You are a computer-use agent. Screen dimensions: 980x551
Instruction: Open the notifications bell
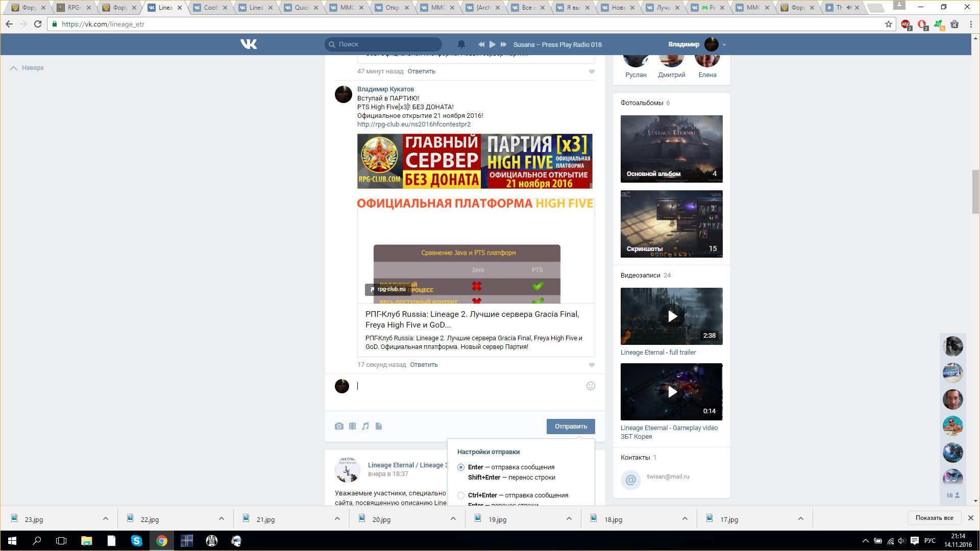pyautogui.click(x=461, y=44)
